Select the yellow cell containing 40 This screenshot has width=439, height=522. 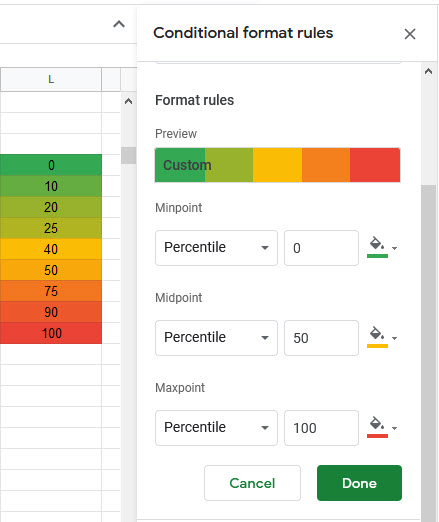pyautogui.click(x=51, y=249)
